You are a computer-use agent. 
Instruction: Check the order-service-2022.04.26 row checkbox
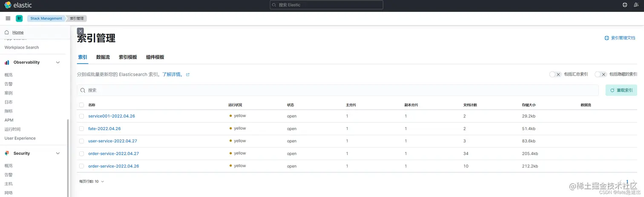pyautogui.click(x=81, y=166)
